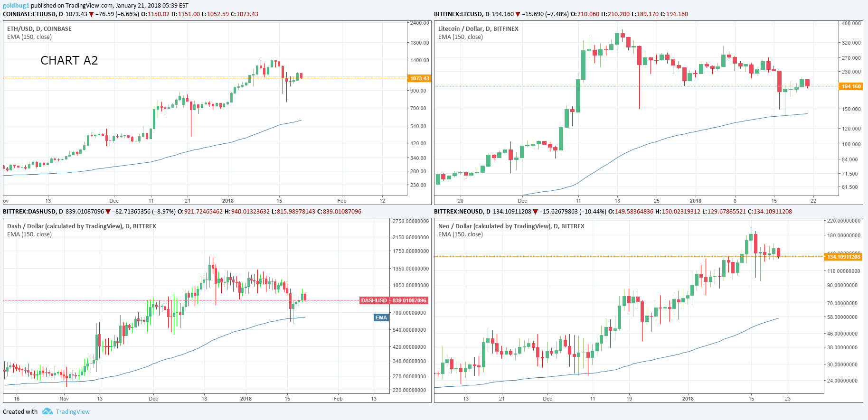Click the ETH price label 1073.43

click(x=419, y=78)
